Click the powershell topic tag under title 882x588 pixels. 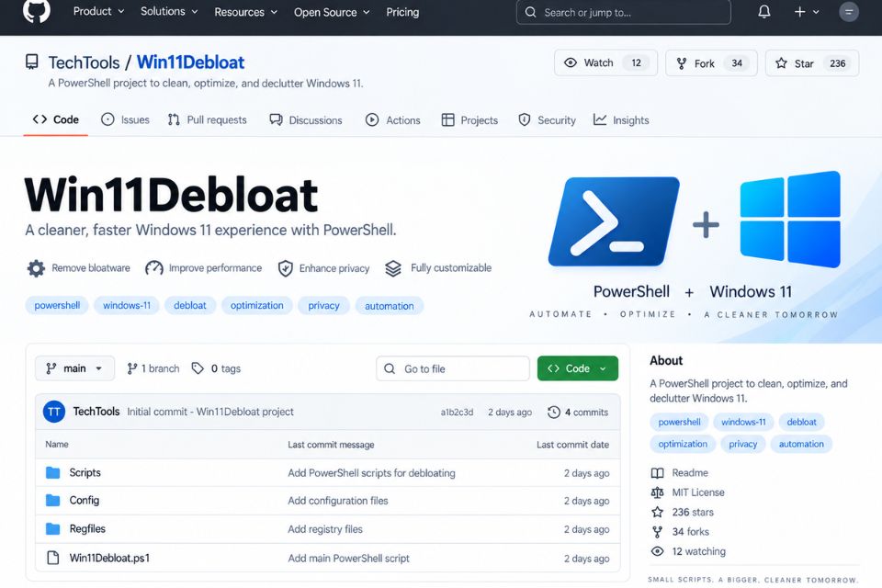coord(57,306)
